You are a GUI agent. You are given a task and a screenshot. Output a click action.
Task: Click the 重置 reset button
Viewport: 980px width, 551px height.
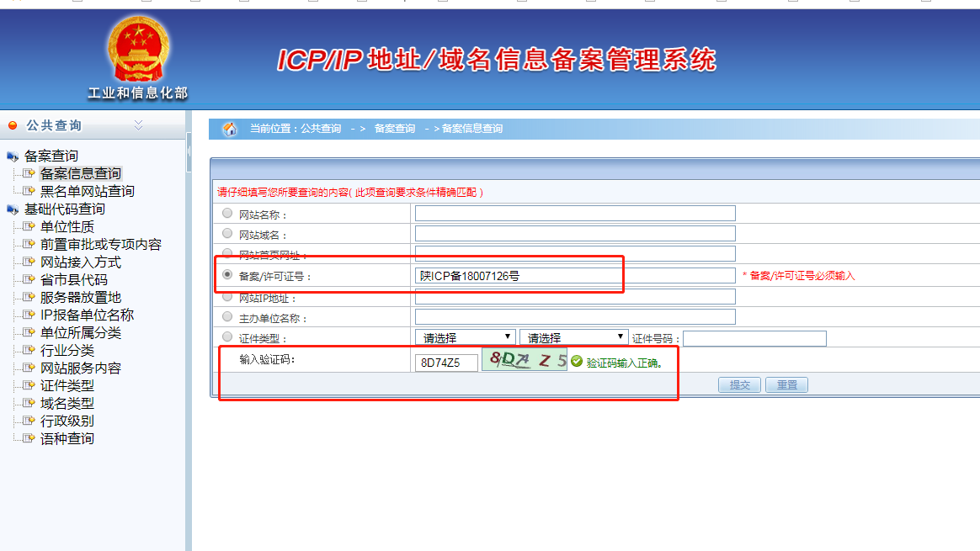tap(786, 384)
